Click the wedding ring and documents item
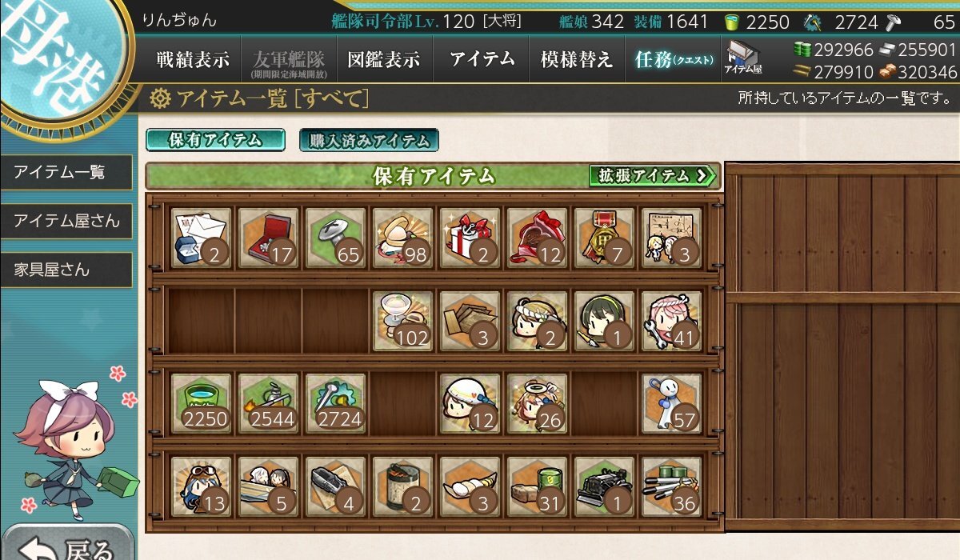The width and height of the screenshot is (960, 560). coord(202,238)
